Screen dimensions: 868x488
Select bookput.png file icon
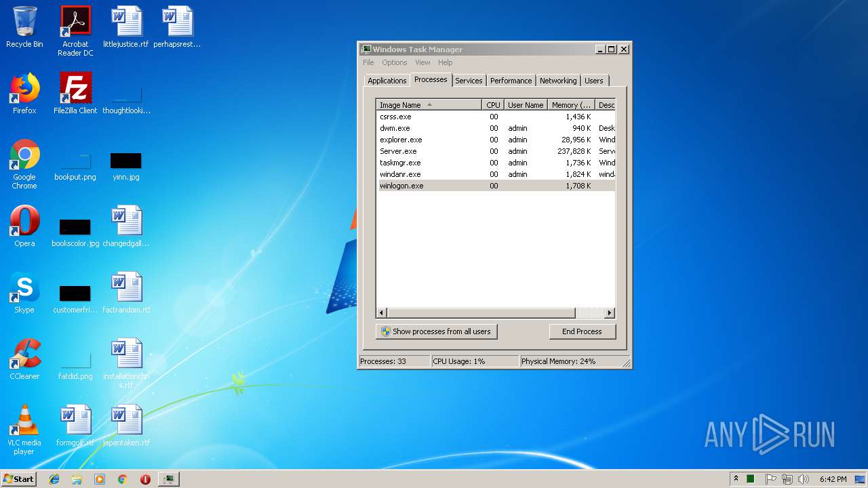(x=75, y=167)
